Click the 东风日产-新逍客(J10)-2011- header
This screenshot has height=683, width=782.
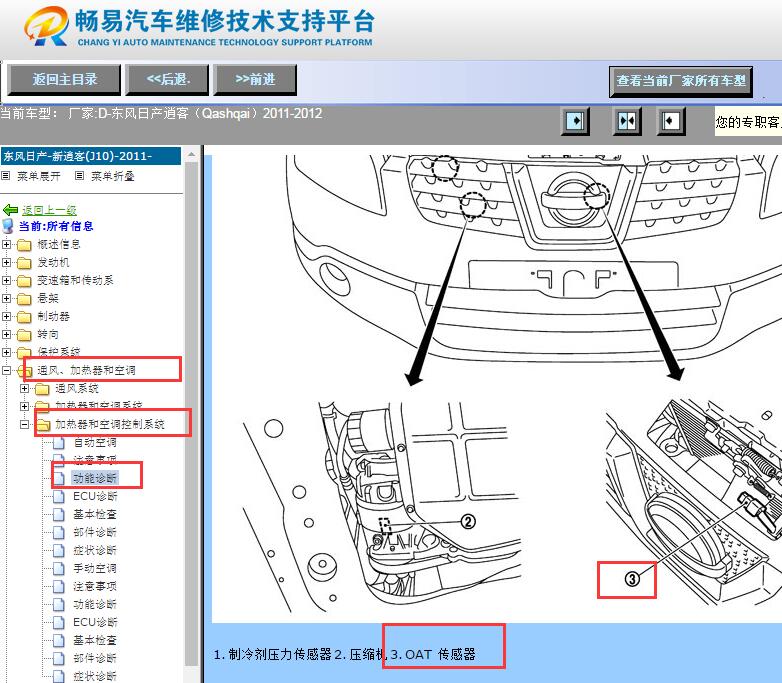click(x=91, y=156)
